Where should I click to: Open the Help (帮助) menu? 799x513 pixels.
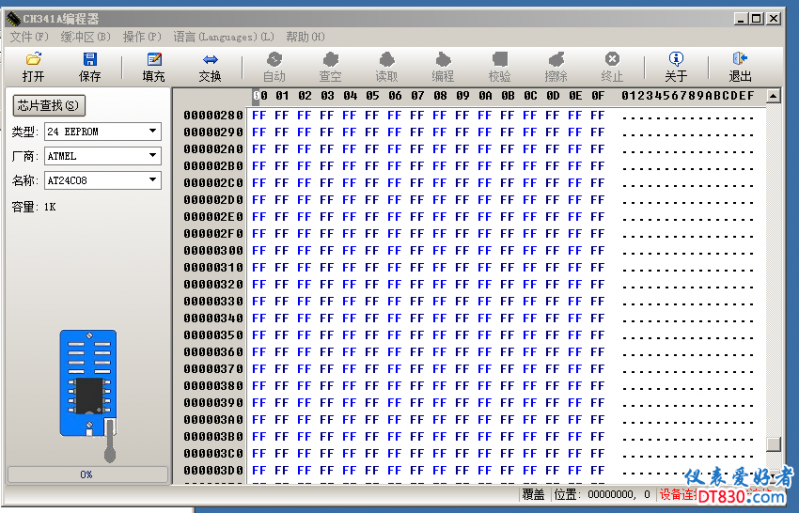(x=305, y=37)
